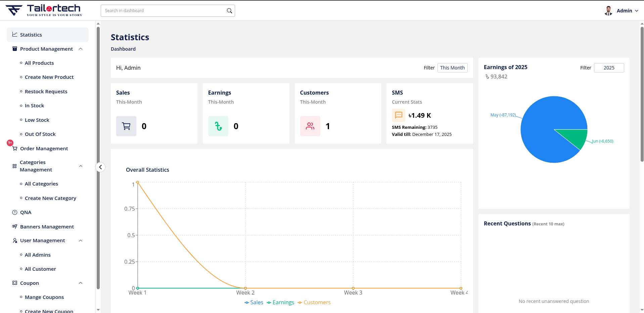The width and height of the screenshot is (644, 313).
Task: Collapse Categories Management submenu chevron
Action: click(81, 166)
